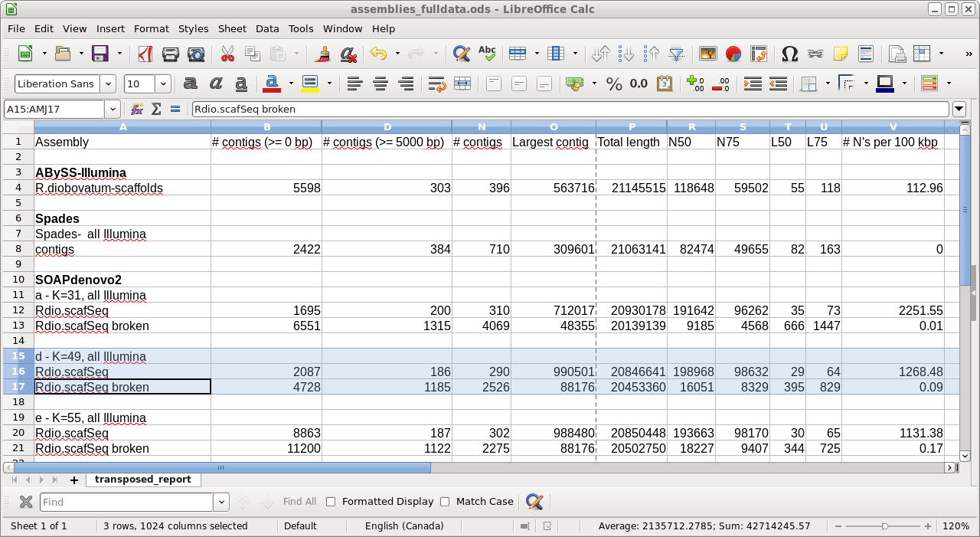
Task: Open the font size dropdown
Action: click(163, 83)
